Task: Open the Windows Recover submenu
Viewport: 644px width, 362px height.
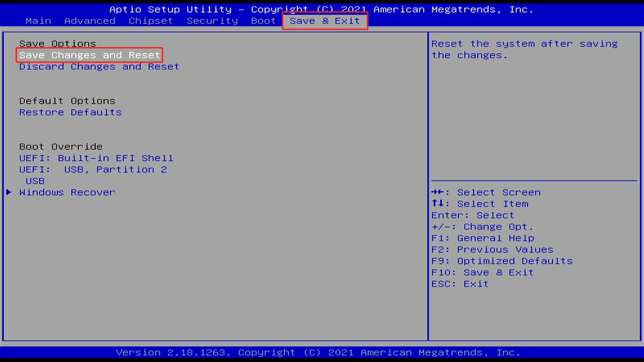Action: [x=67, y=192]
